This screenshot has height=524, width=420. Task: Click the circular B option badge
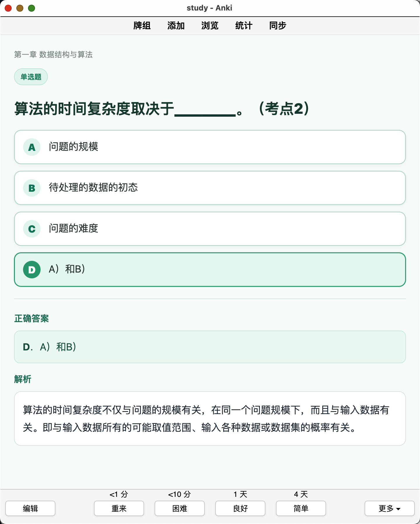32,188
